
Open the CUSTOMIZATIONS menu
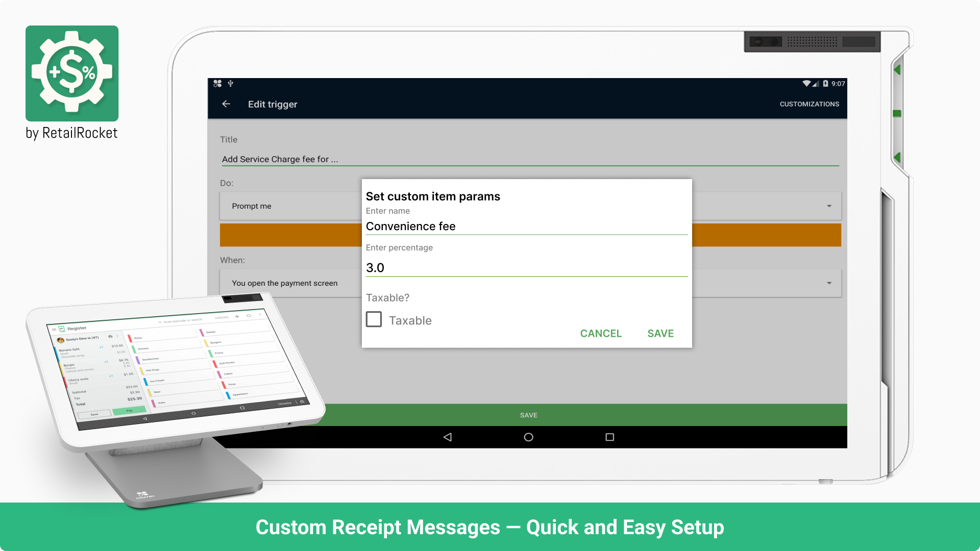point(809,104)
